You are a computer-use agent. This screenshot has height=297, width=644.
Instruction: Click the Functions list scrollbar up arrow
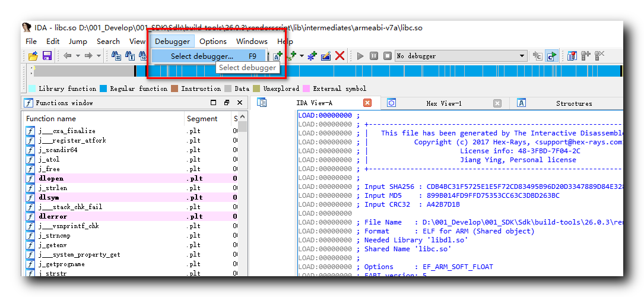(x=242, y=116)
